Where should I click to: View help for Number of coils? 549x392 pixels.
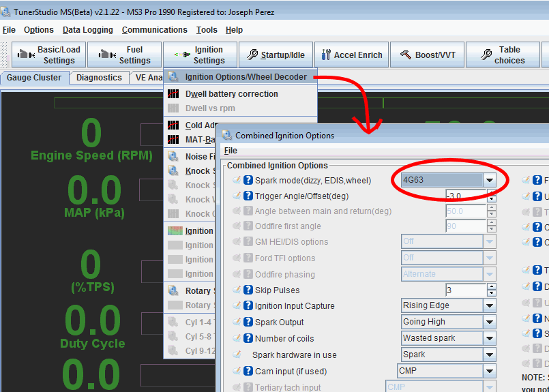click(x=248, y=339)
